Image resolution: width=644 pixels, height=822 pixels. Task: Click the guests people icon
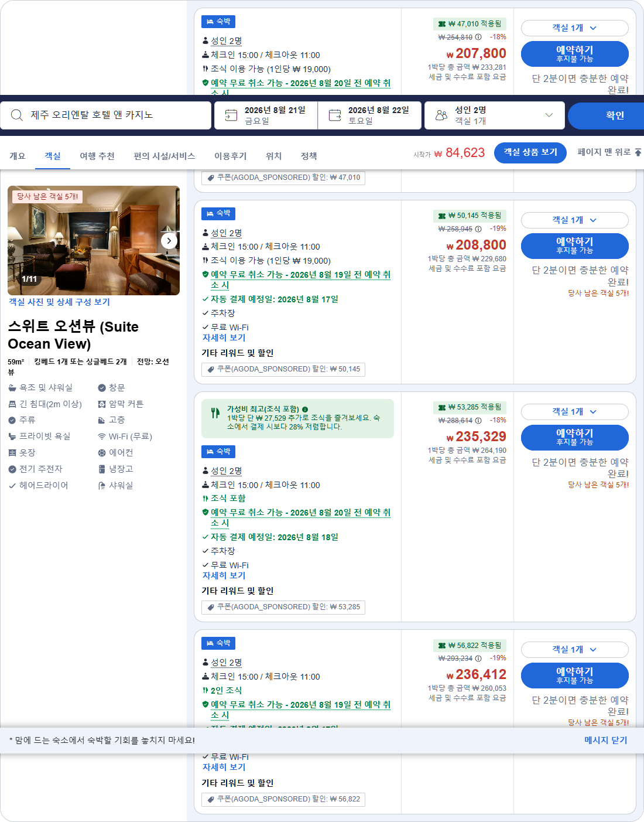441,115
